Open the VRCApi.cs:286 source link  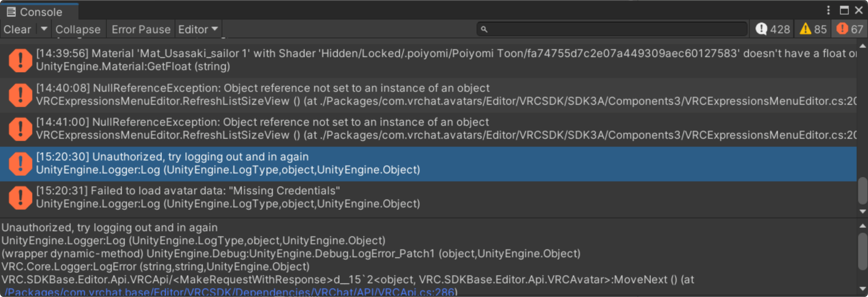228,292
